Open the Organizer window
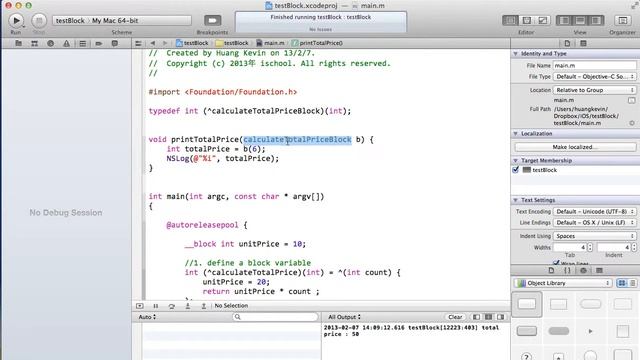 click(x=622, y=20)
